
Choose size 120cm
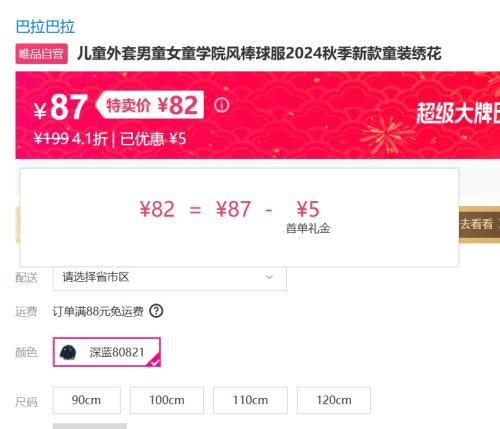click(x=334, y=400)
